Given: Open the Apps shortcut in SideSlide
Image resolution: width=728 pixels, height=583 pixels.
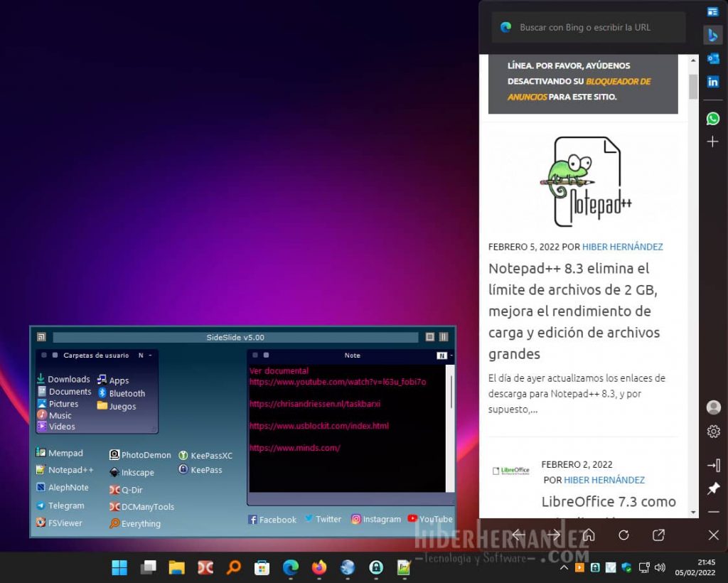Looking at the screenshot, I should point(113,380).
